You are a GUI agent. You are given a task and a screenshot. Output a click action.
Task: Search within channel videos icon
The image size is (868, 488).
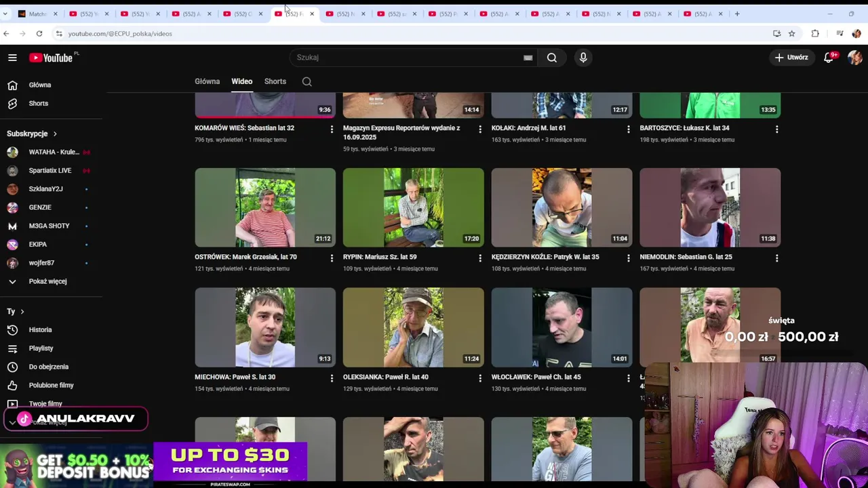pyautogui.click(x=307, y=81)
